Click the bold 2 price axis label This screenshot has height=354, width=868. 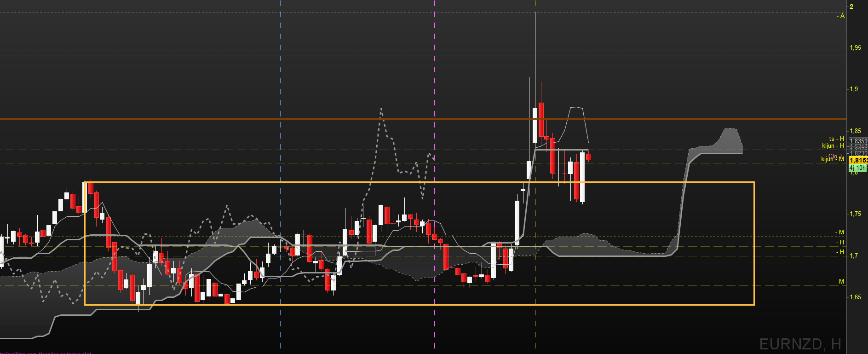[x=851, y=6]
